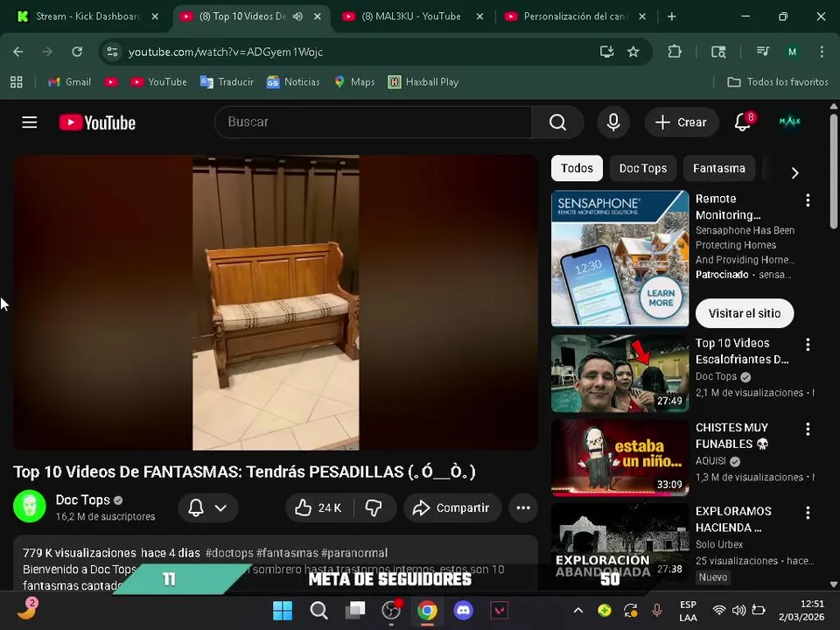This screenshot has height=630, width=840.
Task: Start voice search with microphone icon
Action: 613,122
